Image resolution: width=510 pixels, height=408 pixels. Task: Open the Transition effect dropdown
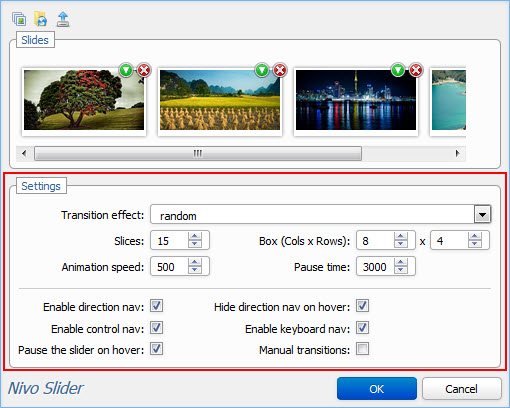[482, 215]
